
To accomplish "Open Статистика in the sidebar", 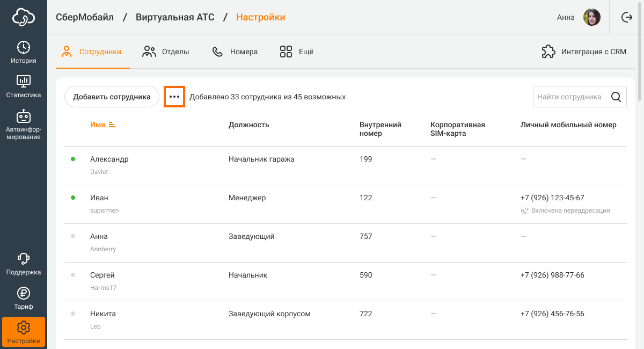I will click(x=24, y=86).
